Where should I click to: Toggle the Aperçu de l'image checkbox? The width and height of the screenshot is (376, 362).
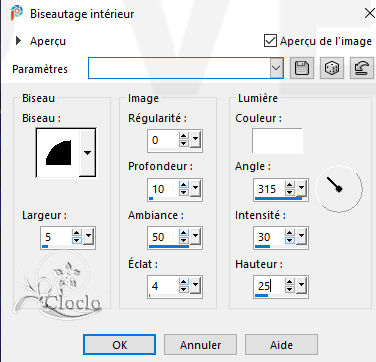tap(270, 41)
